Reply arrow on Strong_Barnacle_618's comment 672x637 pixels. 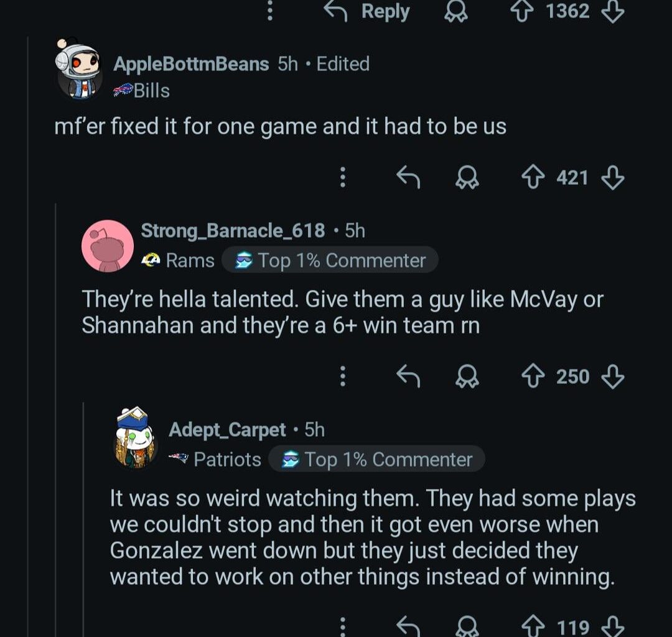(x=408, y=376)
